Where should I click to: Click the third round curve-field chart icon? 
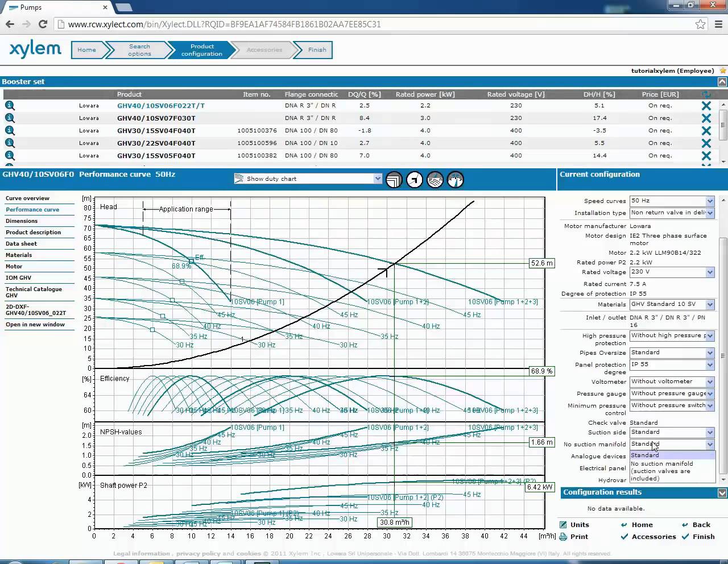tap(435, 180)
